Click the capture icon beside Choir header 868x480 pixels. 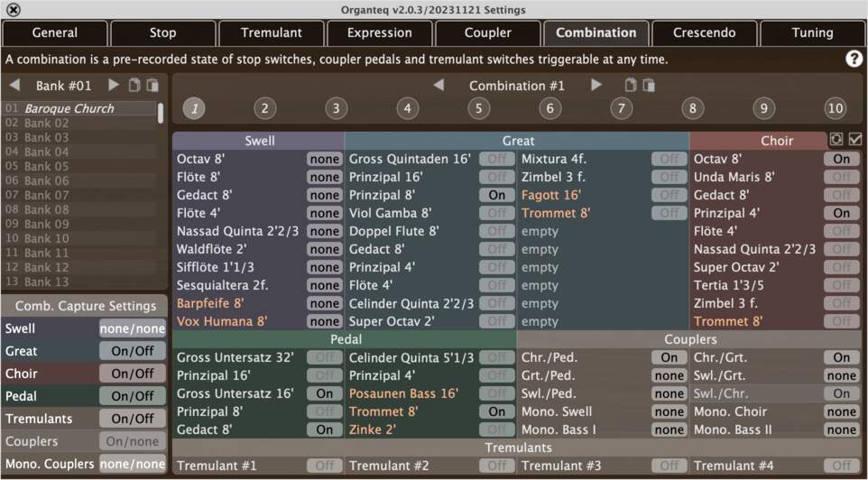click(x=836, y=140)
